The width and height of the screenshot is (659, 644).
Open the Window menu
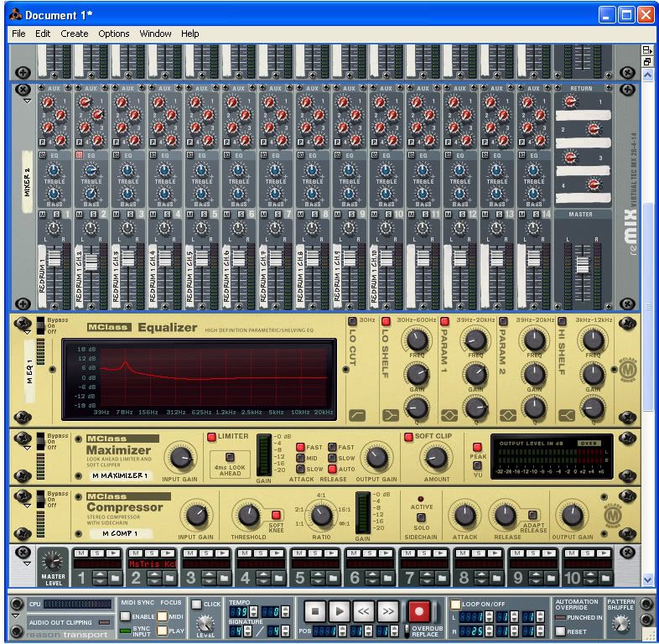coord(155,34)
